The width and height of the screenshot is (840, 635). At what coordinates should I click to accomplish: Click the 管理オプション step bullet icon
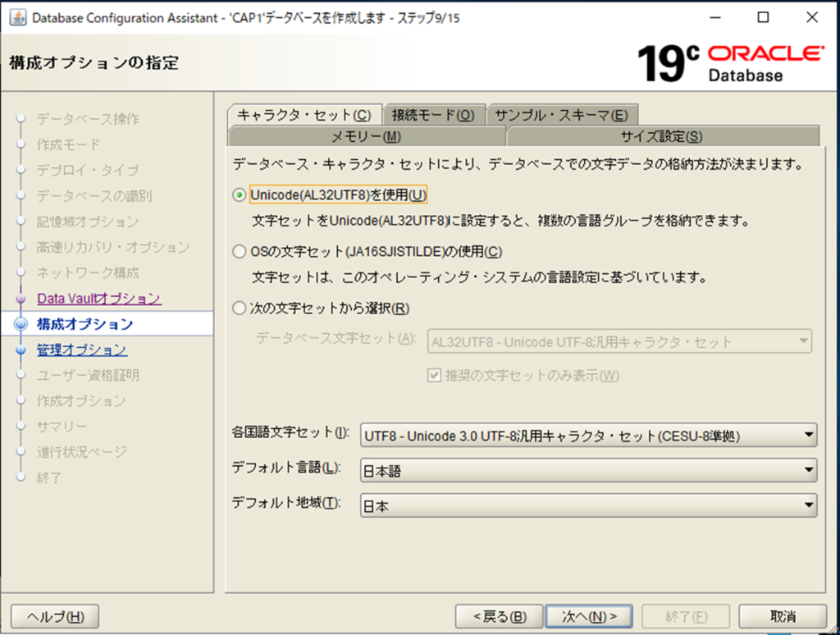coord(21,350)
